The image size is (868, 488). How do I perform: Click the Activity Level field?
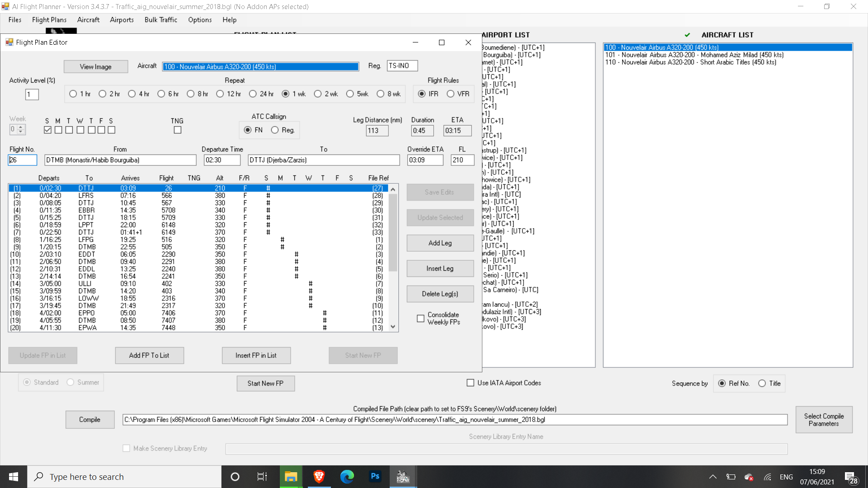point(32,94)
